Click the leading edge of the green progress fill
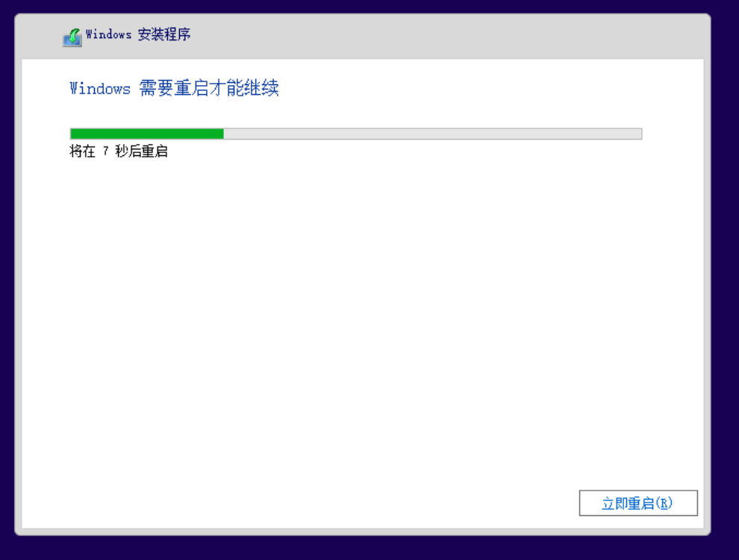The height and width of the screenshot is (560, 739). tap(222, 134)
